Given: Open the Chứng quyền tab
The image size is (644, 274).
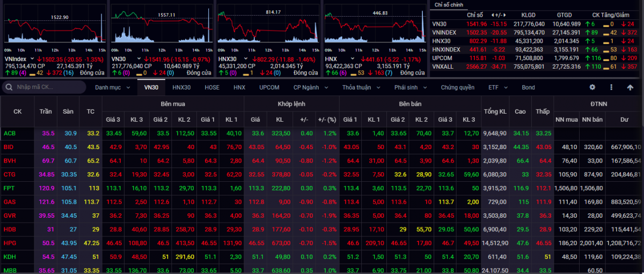Looking at the screenshot, I should [x=458, y=87].
